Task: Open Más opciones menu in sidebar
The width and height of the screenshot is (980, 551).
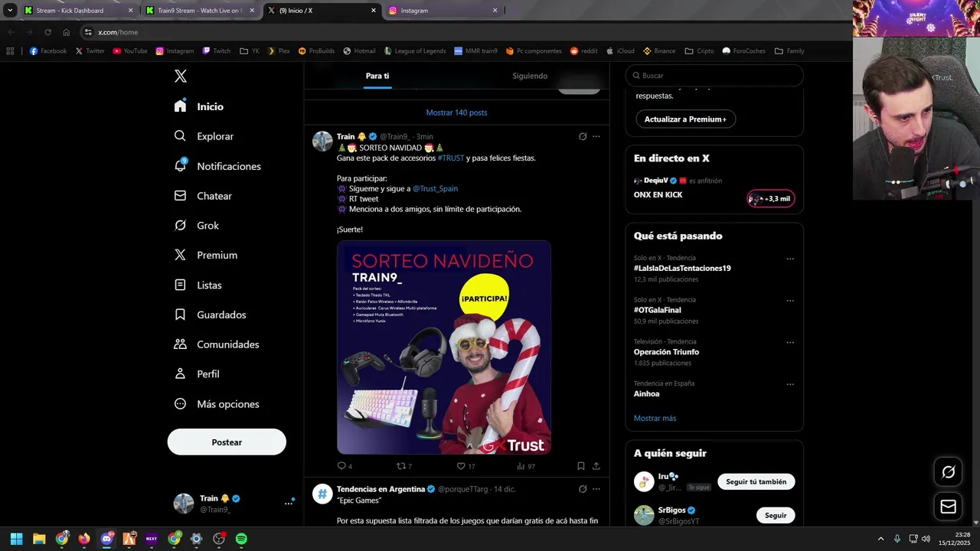Action: pyautogui.click(x=217, y=404)
